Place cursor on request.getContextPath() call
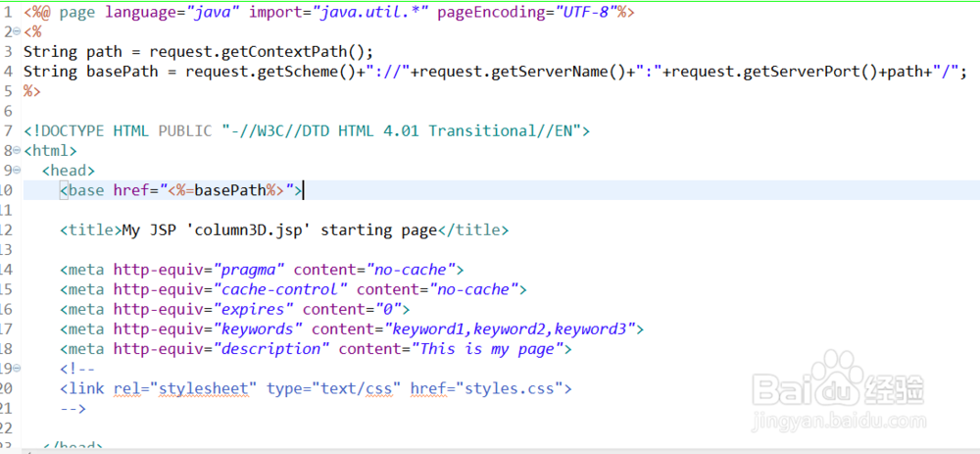 coord(262,52)
